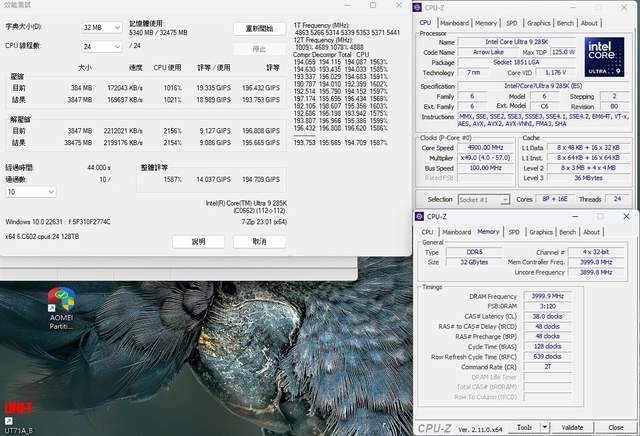The width and height of the screenshot is (640, 436).
Task: Click the CAS# Latency value 38.0 clocks
Action: click(x=547, y=316)
